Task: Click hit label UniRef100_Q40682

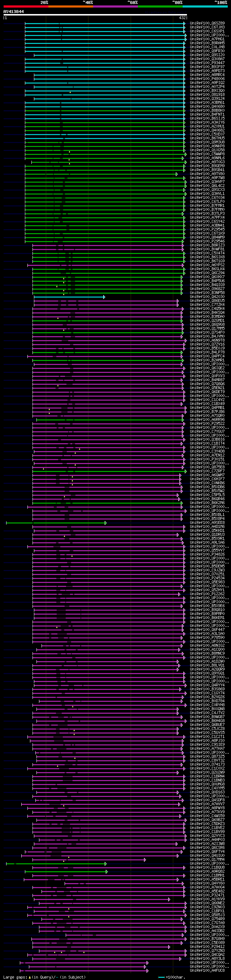Action: (208, 130)
